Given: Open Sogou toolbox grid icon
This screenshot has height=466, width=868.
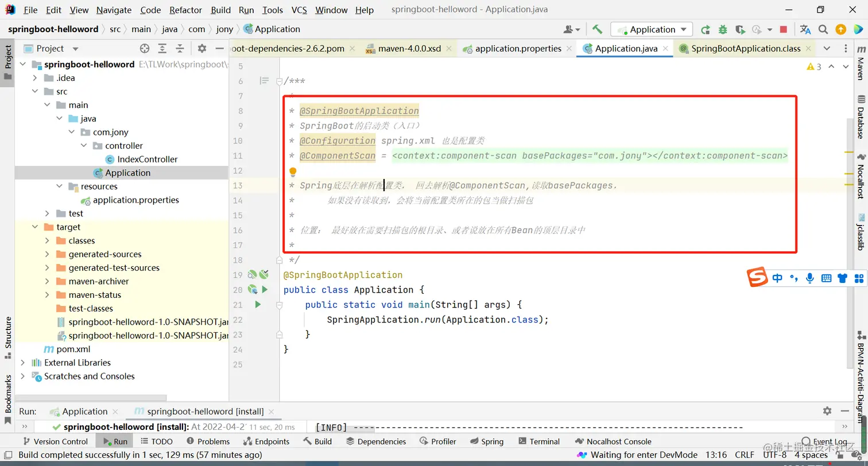Looking at the screenshot, I should [859, 278].
